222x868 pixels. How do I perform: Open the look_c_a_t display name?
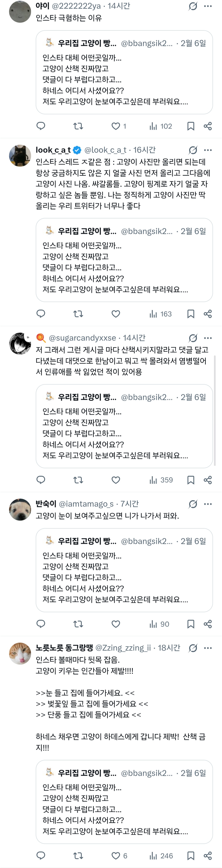pyautogui.click(x=53, y=150)
